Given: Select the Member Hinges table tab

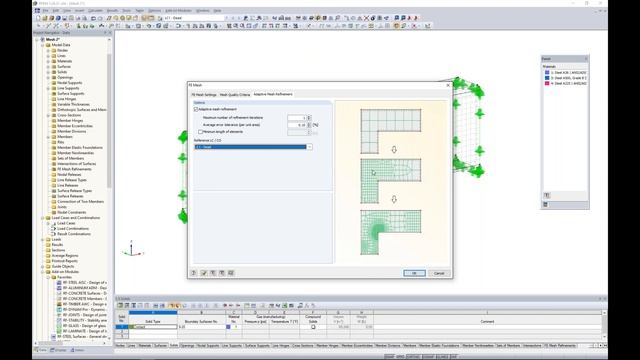Looking at the screenshot, I should (328, 345).
